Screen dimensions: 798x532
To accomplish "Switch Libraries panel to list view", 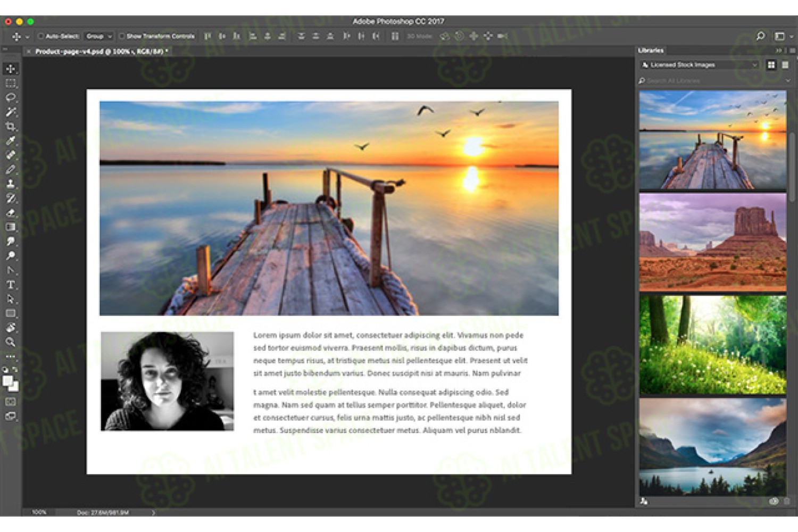I will pyautogui.click(x=785, y=65).
